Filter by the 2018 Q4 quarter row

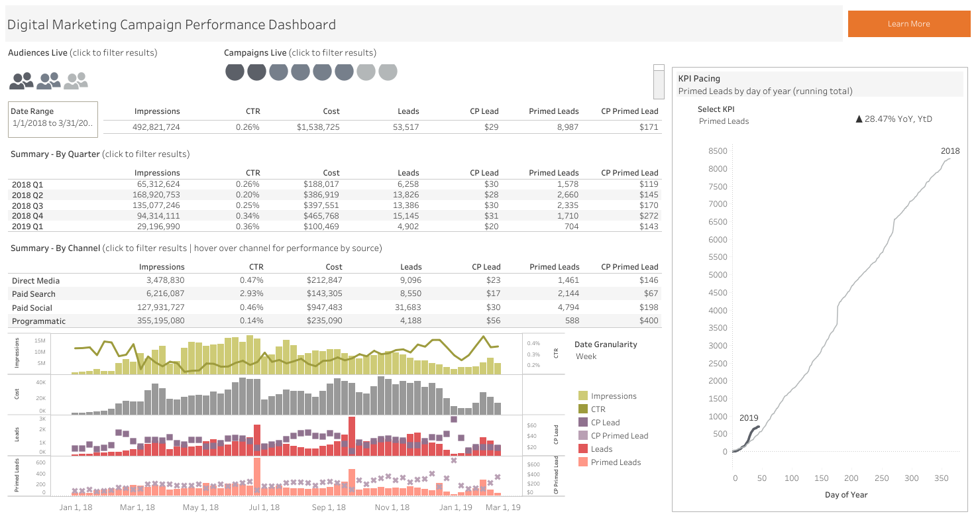click(335, 216)
